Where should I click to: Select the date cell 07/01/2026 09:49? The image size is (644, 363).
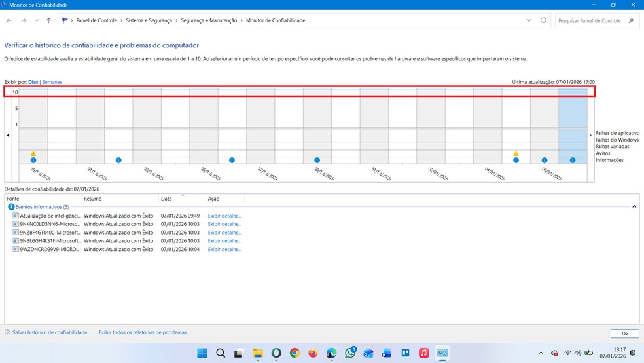[180, 216]
